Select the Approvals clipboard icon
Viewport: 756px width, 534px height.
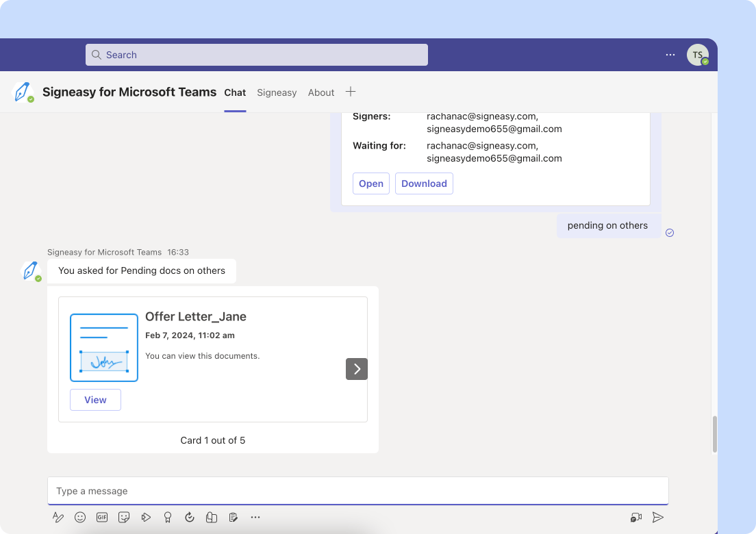(x=234, y=517)
